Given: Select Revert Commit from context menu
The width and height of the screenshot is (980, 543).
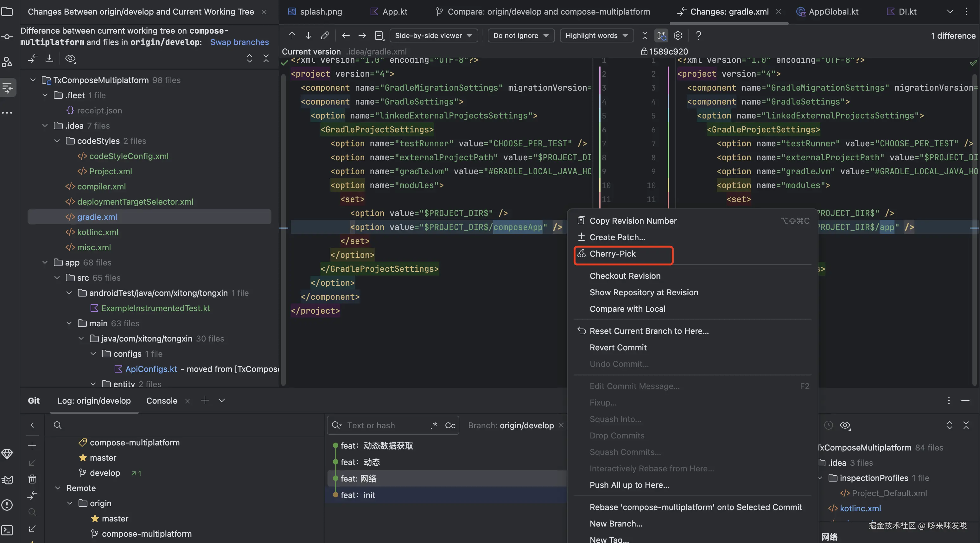Looking at the screenshot, I should (618, 348).
